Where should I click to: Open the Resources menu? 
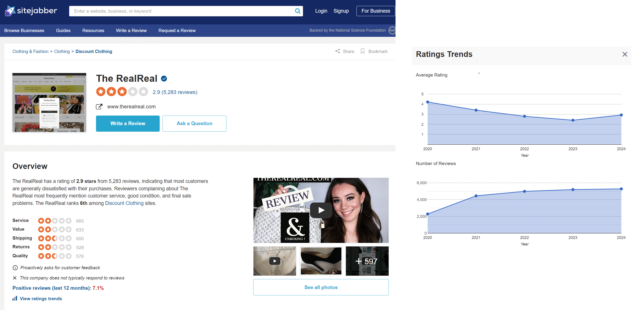(x=93, y=31)
